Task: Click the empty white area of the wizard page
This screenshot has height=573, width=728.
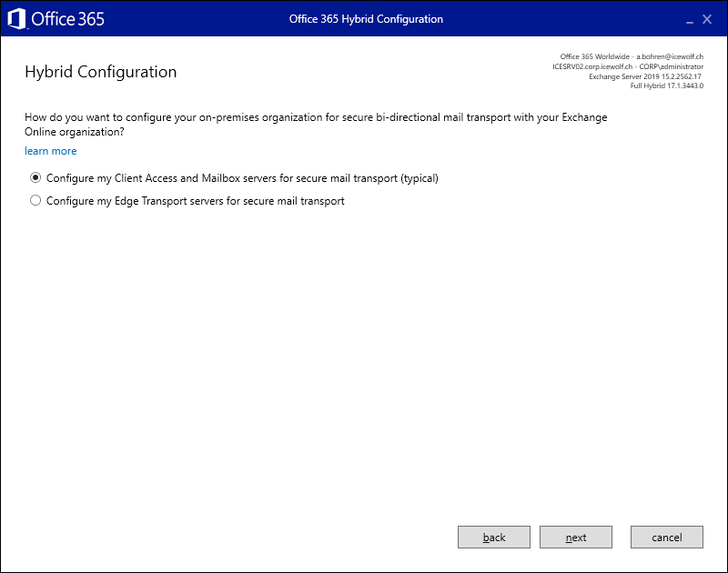Action: [x=364, y=362]
